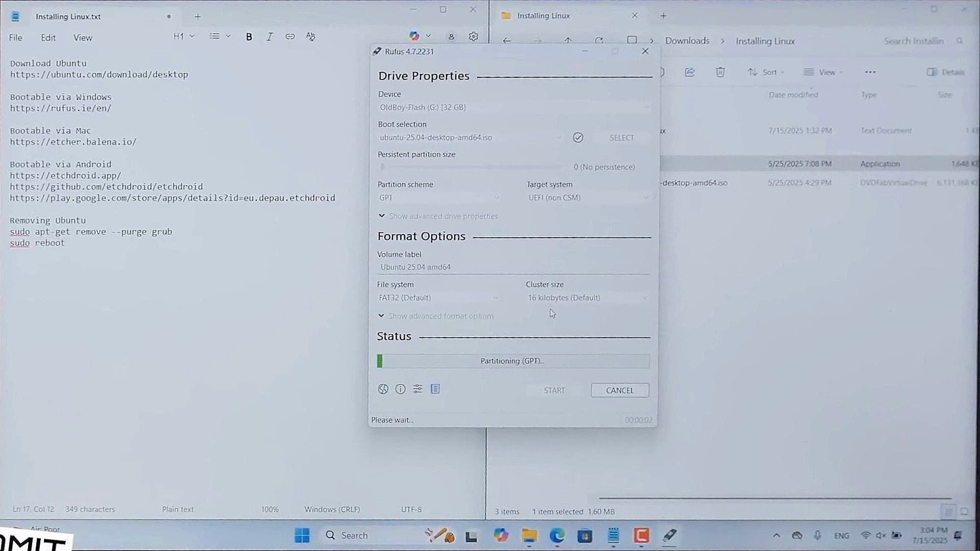This screenshot has width=980, height=551.
Task: Show the Rufus log icon
Action: tap(435, 389)
